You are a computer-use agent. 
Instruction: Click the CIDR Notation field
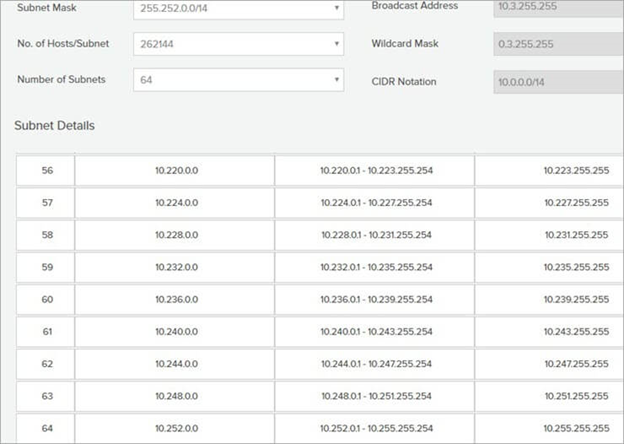coord(557,81)
